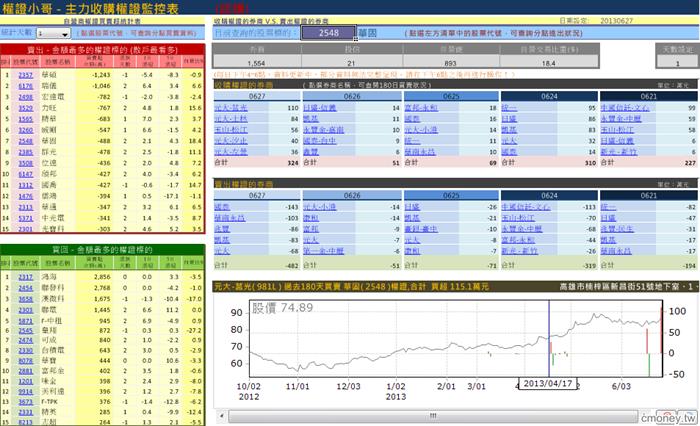The image size is (700, 426).
Task: Open stock code 3260 link
Action: click(x=25, y=130)
